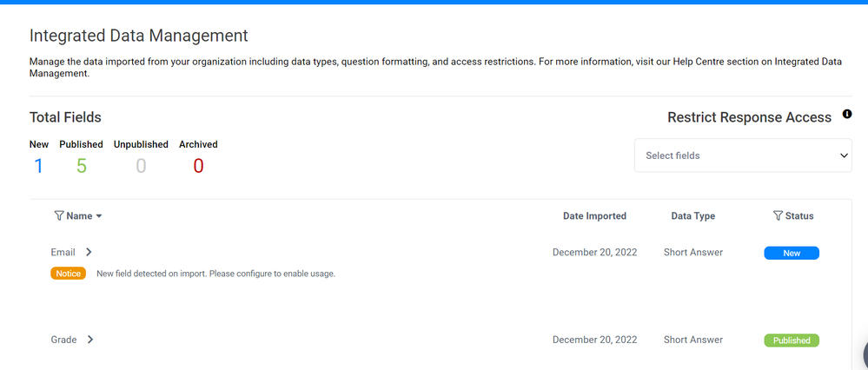Click the green Published status badge
868x370 pixels.
[x=791, y=340]
